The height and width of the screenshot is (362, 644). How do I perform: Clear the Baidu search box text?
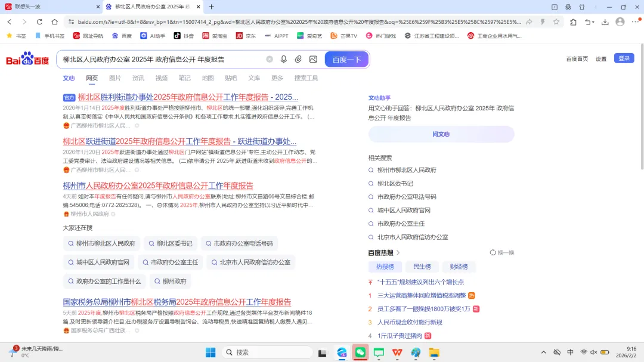(x=270, y=59)
